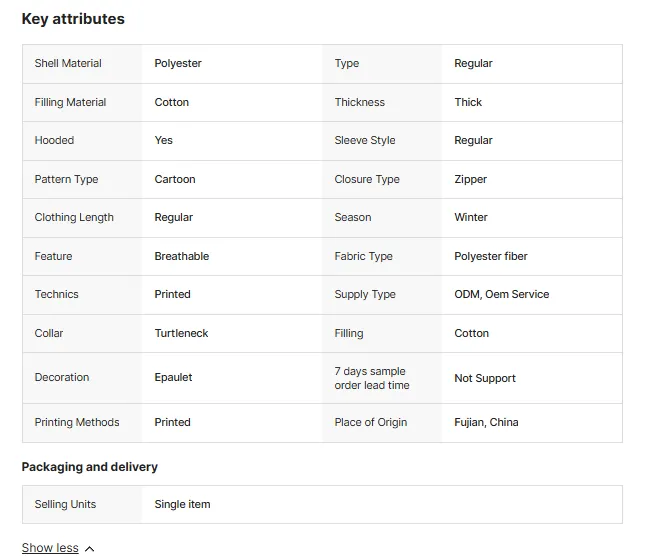Select the Polyester shell material value
This screenshot has width=649, height=560.
[x=178, y=63]
